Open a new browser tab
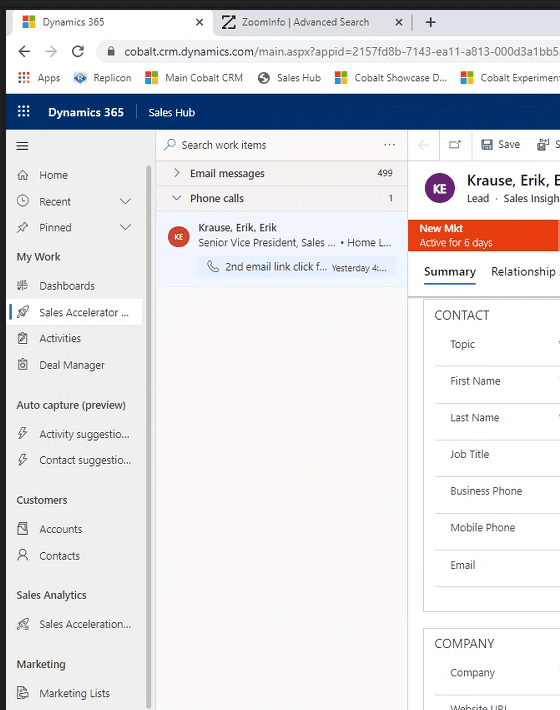Viewport: 560px width, 710px height. coord(431,22)
